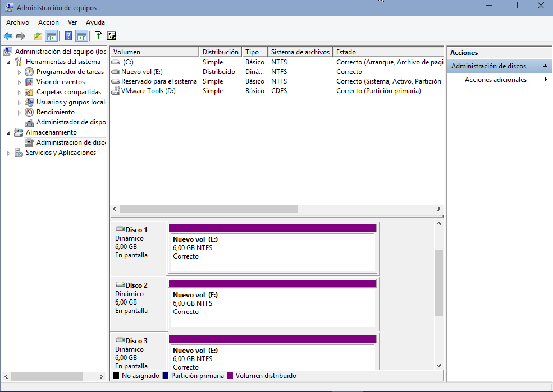Image resolution: width=553 pixels, height=392 pixels.
Task: Click right arrow of volume list scrollbar
Action: coord(438,209)
